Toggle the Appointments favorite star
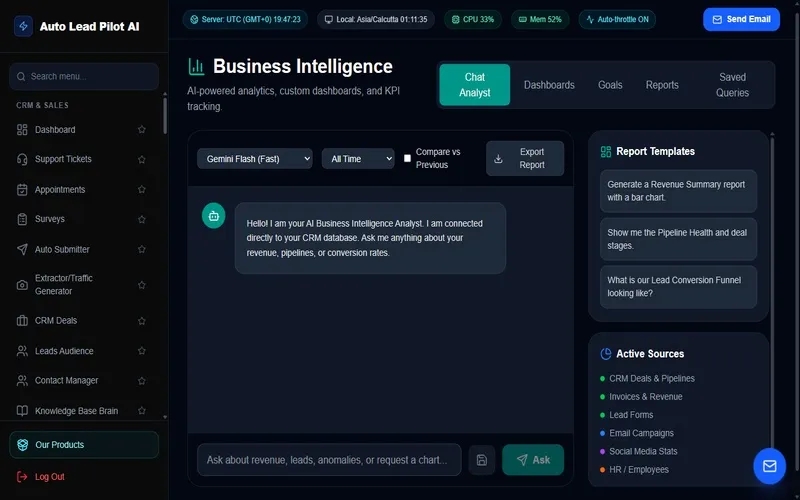This screenshot has height=500, width=800. [142, 189]
